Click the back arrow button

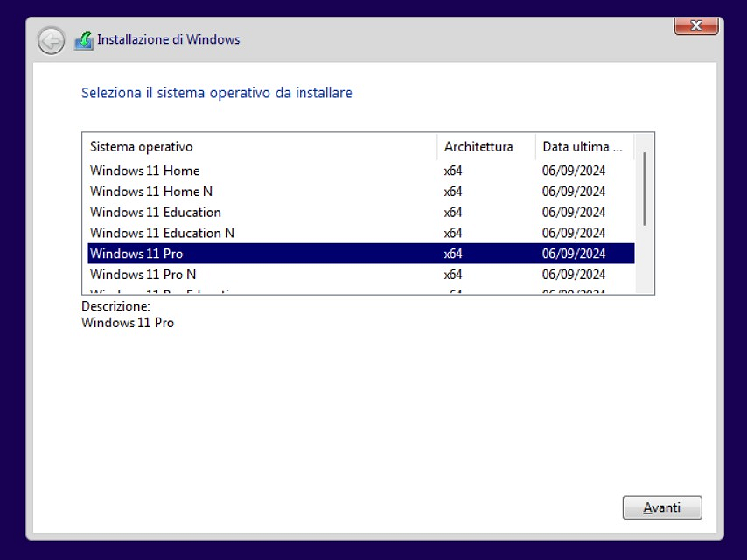[x=51, y=41]
